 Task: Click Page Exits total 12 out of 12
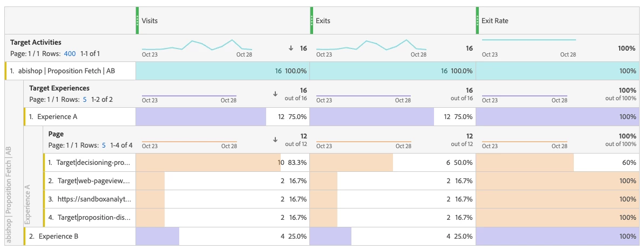point(462,140)
